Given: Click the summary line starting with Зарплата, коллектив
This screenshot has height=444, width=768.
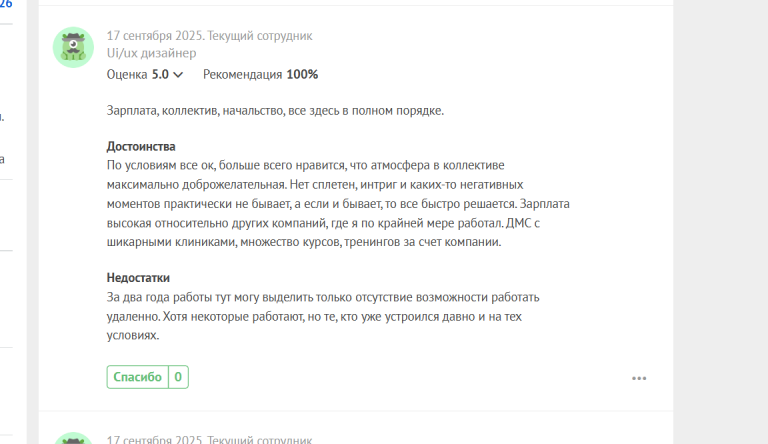Looking at the screenshot, I should [x=275, y=111].
